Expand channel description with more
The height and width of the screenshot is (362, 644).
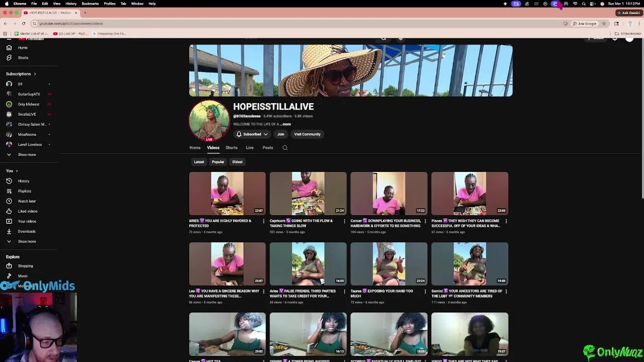[286, 124]
